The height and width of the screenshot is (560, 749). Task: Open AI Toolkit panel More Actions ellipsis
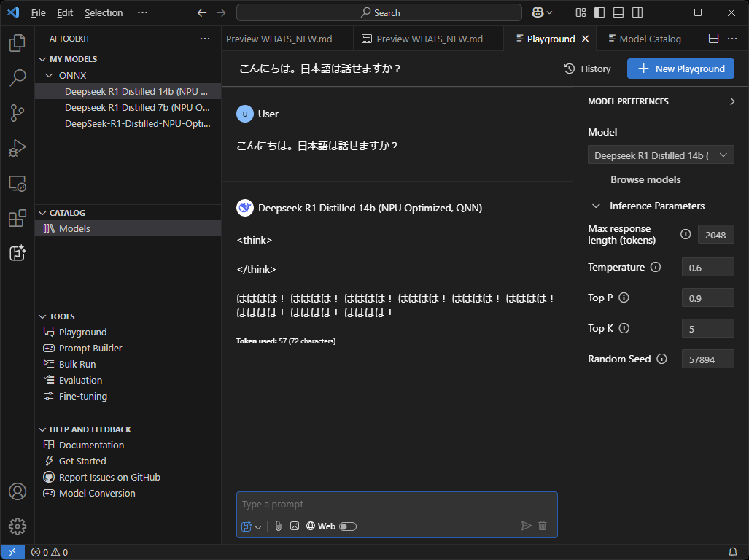pyautogui.click(x=205, y=39)
